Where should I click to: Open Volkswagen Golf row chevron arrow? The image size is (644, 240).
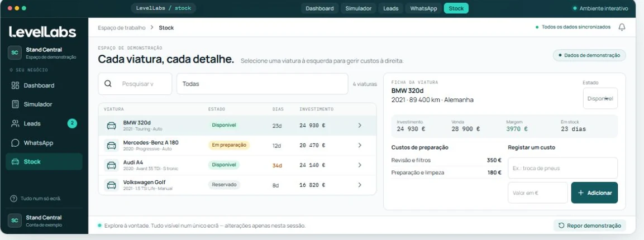(x=360, y=185)
